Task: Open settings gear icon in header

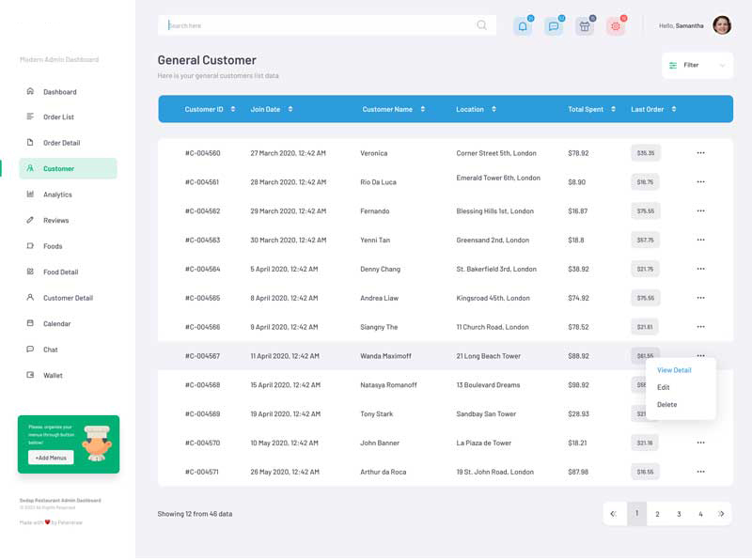Action: (616, 26)
